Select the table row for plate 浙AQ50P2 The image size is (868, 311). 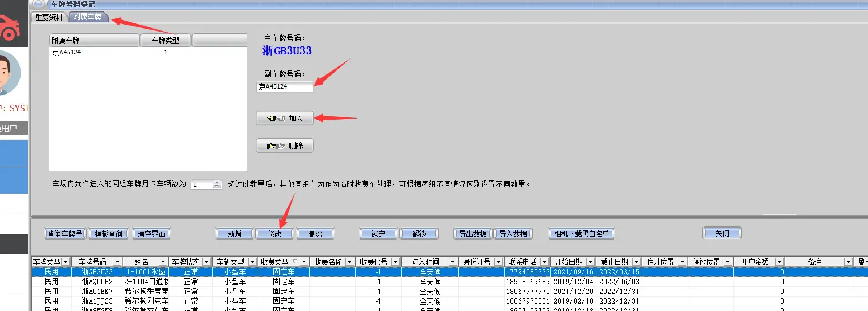click(x=97, y=282)
